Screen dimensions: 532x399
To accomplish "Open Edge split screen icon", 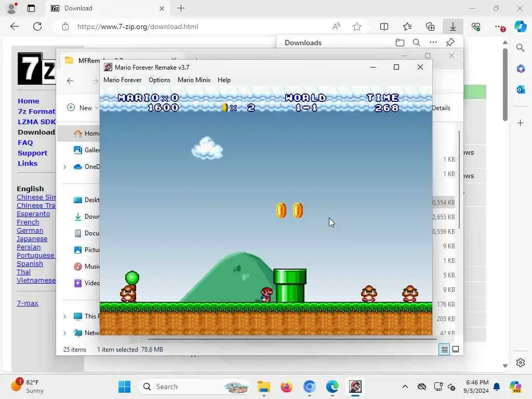I will click(x=384, y=26).
